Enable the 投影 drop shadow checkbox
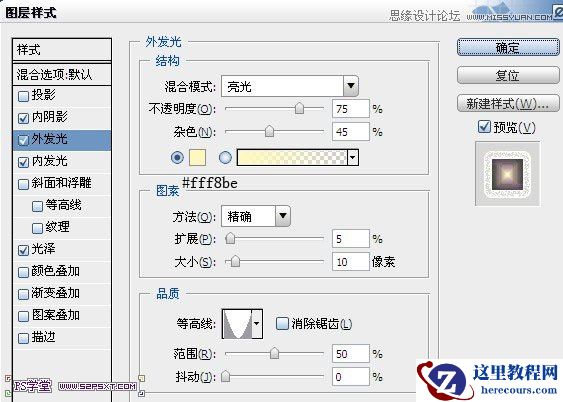563x402 pixels. (23, 96)
